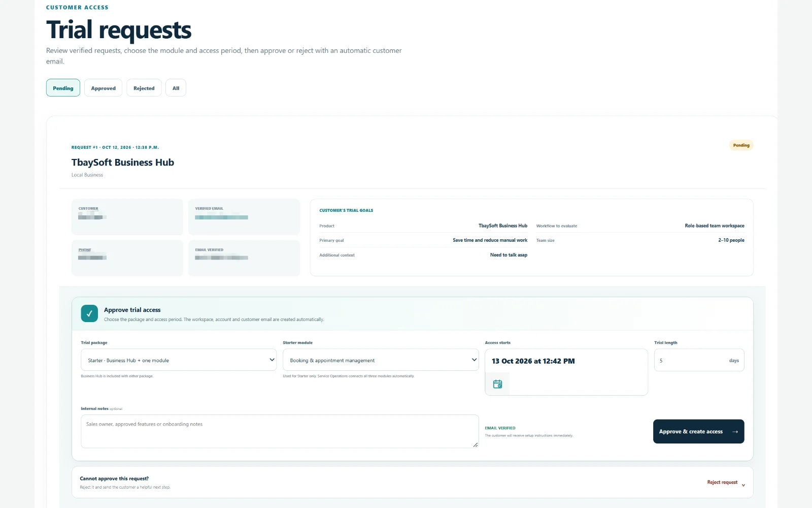Click the Email Verified timestamp card
The image size is (812, 508).
[244, 258]
